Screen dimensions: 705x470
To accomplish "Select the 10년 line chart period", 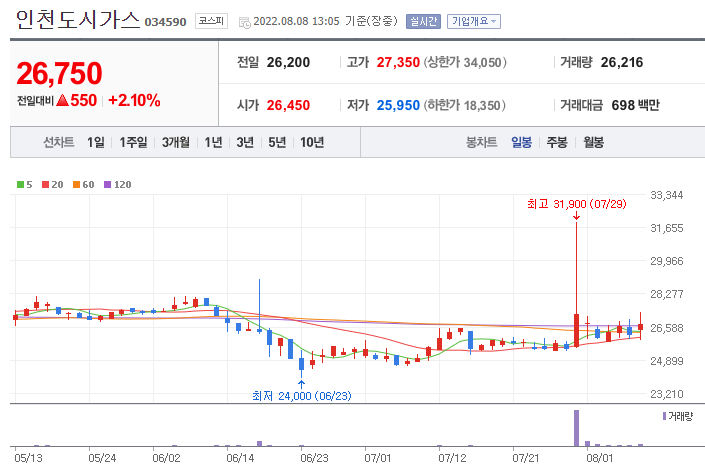I will point(312,143).
